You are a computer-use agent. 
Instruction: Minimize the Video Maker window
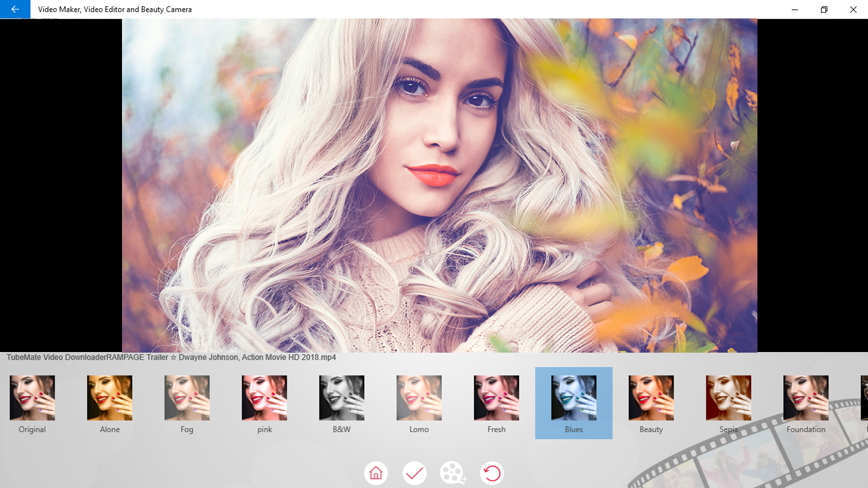point(795,10)
